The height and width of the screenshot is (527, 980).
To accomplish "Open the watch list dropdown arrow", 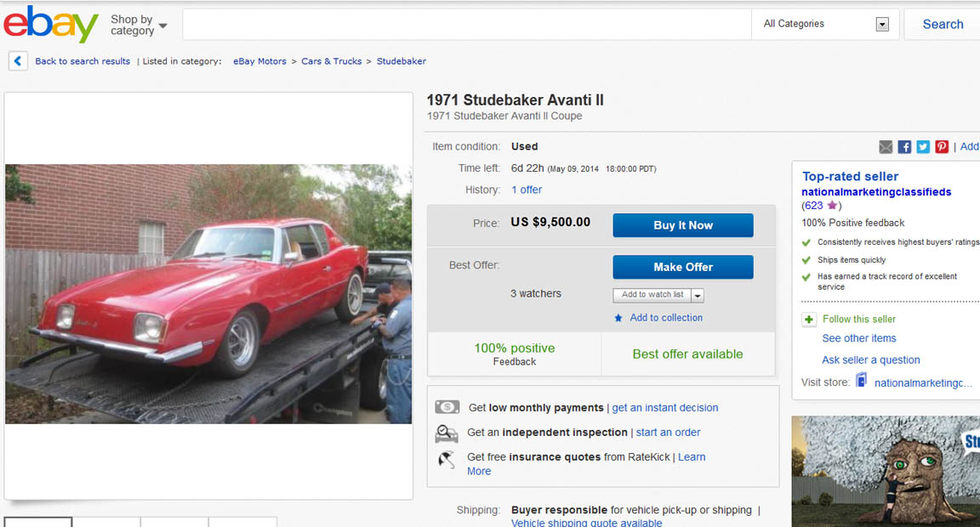I will coord(698,295).
